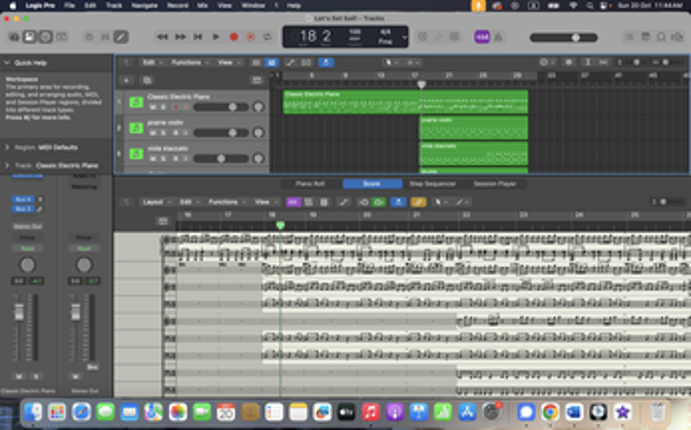The height and width of the screenshot is (430, 691).
Task: Open the Browsers media button
Action: 677,37
